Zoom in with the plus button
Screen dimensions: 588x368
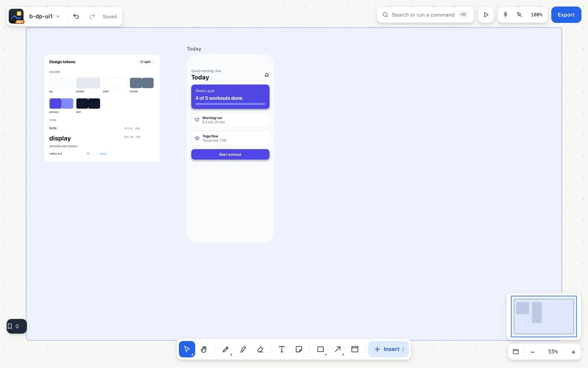(573, 352)
